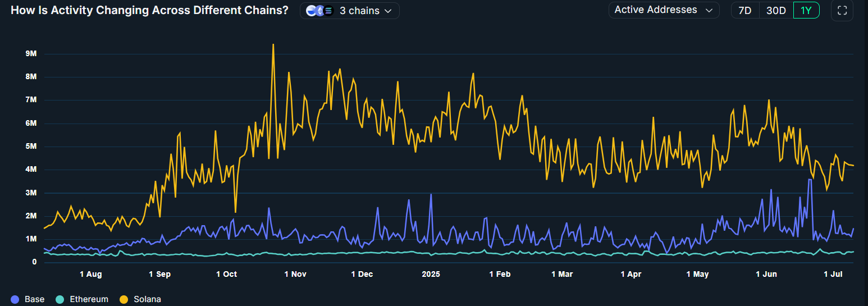Click the 8M y-axis label
868x306 pixels.
(x=31, y=77)
